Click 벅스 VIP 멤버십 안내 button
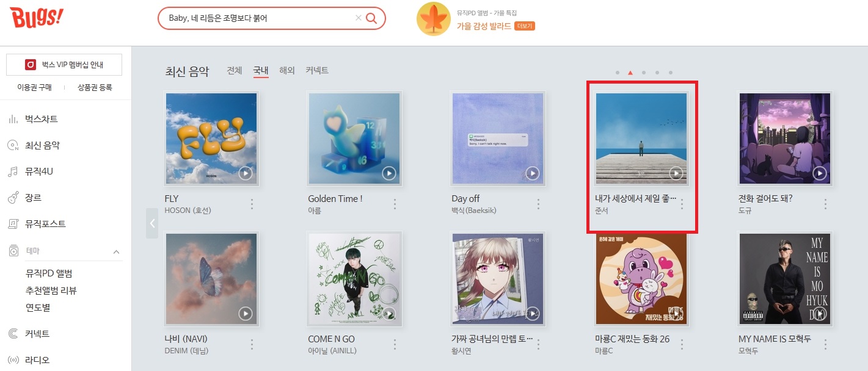868x371 pixels. [64, 65]
